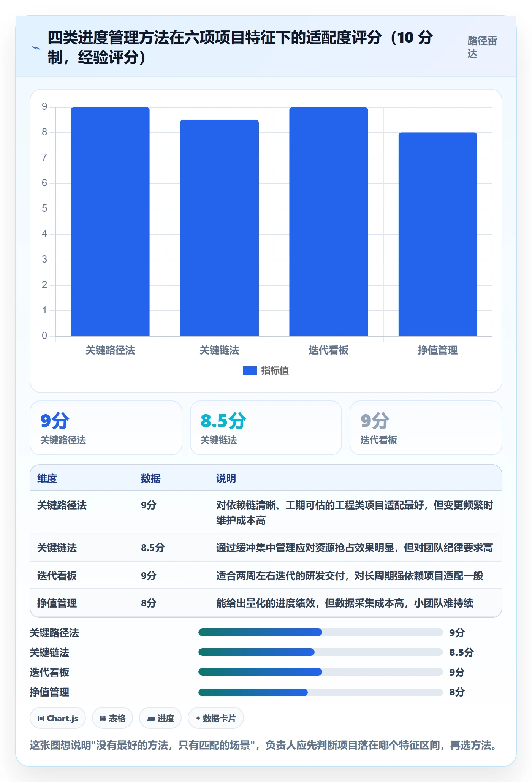Open the 8.5分 关键链法 data card

pyautogui.click(x=266, y=428)
